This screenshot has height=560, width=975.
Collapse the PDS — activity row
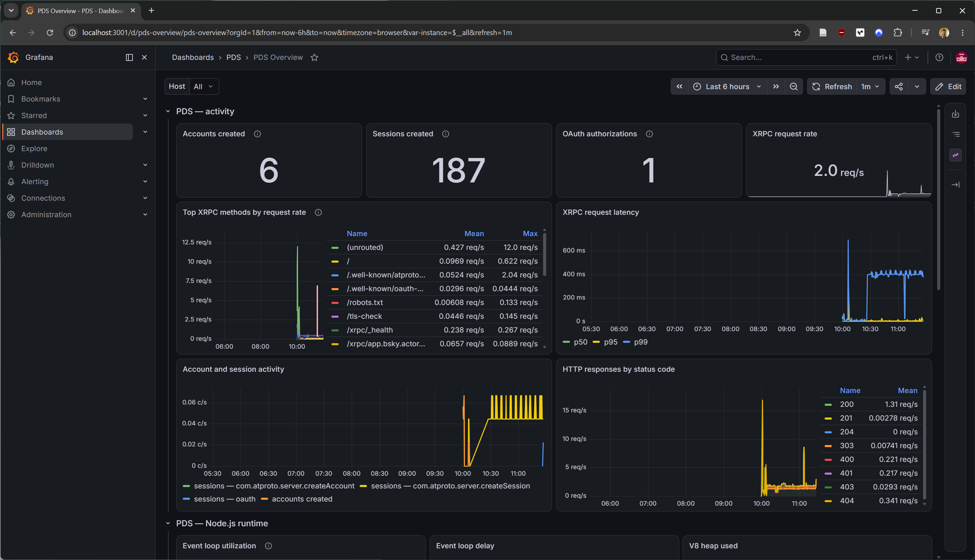pos(168,111)
